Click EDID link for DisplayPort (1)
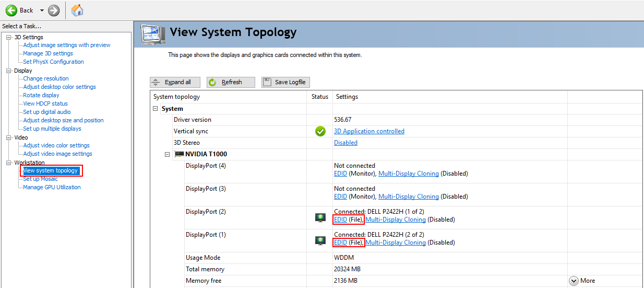 point(340,243)
